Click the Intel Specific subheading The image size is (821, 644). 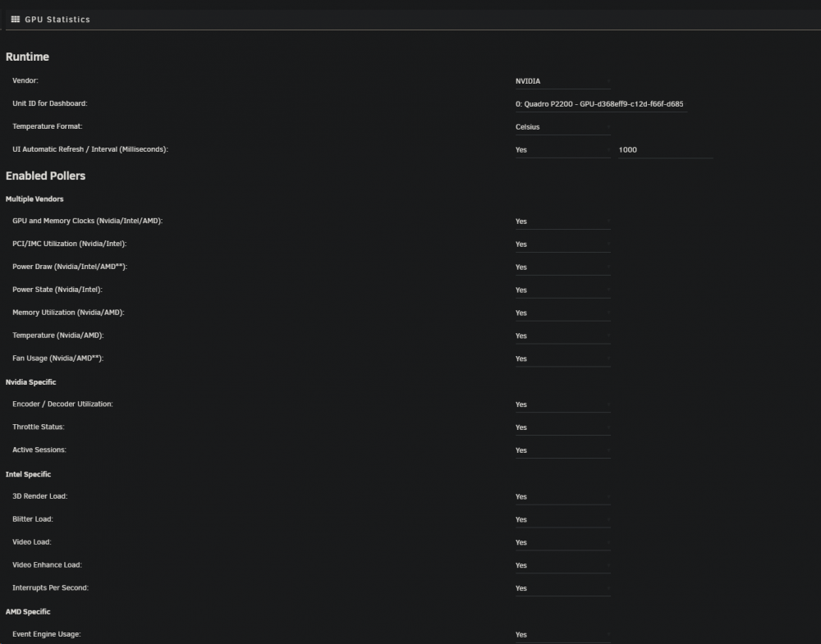click(x=28, y=474)
